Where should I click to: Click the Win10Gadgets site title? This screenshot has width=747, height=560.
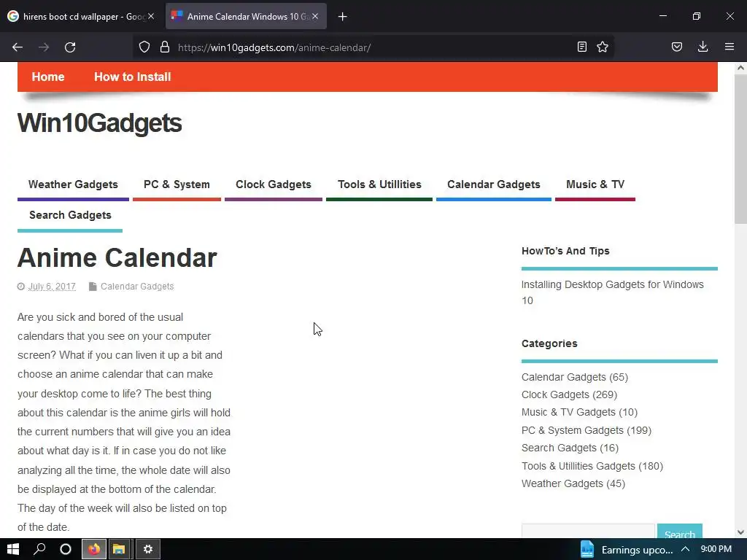pyautogui.click(x=99, y=122)
